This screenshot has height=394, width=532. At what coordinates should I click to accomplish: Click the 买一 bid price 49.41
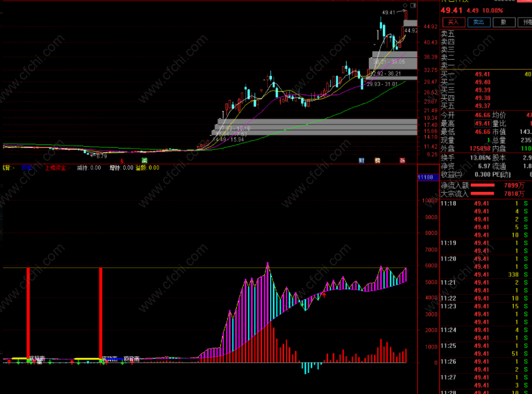pyautogui.click(x=482, y=74)
